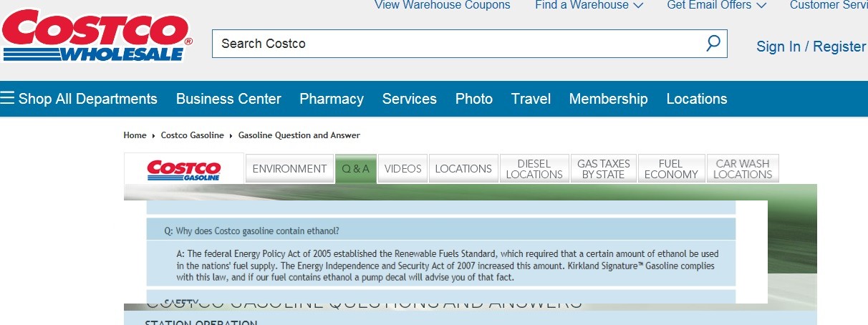868x325 pixels.
Task: Open the Gas Taxes By State tab
Action: pos(603,169)
